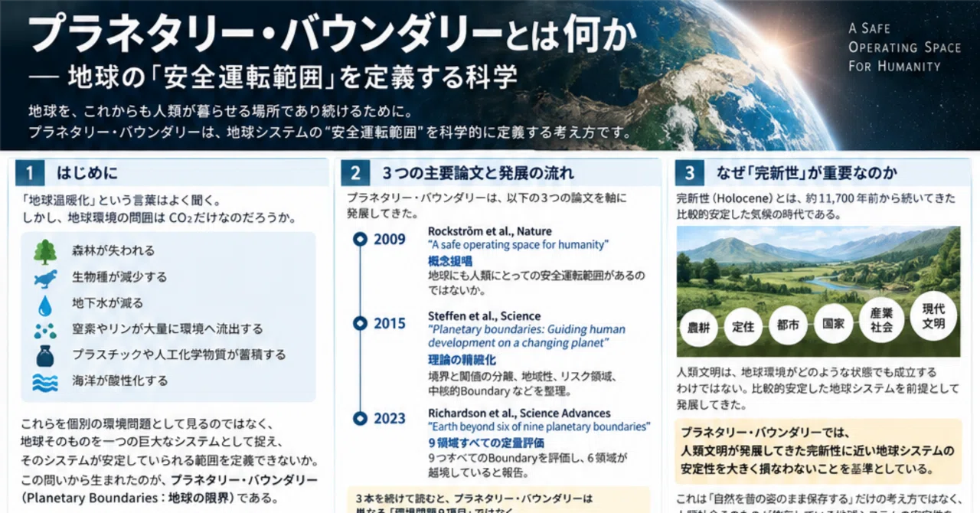Click the 現代文明 circle
Viewport: 980px width, 513px height.
pyautogui.click(x=933, y=315)
